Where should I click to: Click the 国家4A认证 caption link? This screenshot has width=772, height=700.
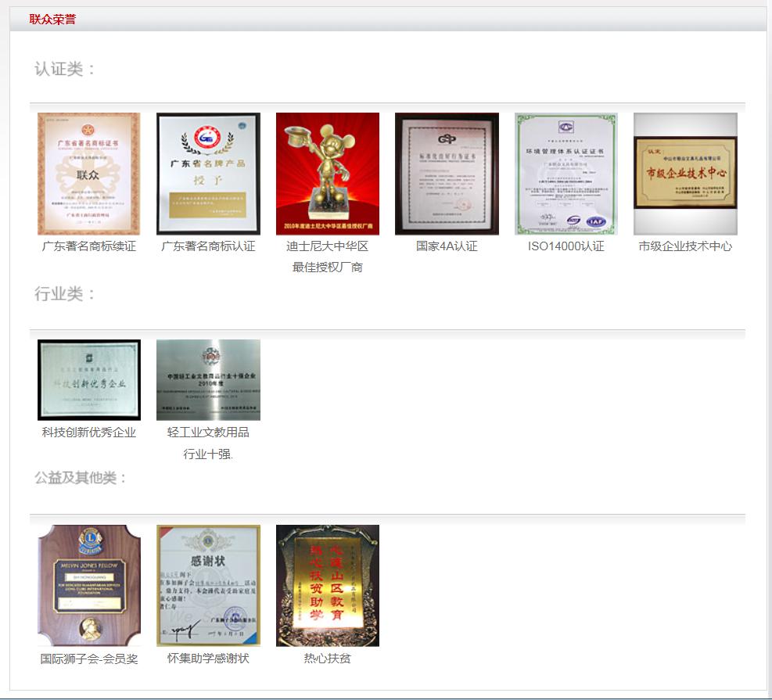(x=447, y=246)
